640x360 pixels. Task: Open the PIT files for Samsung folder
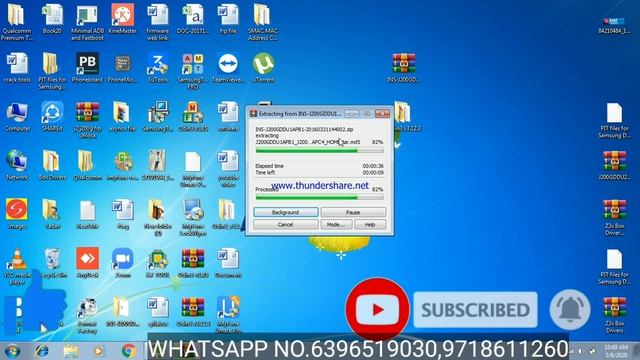pyautogui.click(x=52, y=71)
